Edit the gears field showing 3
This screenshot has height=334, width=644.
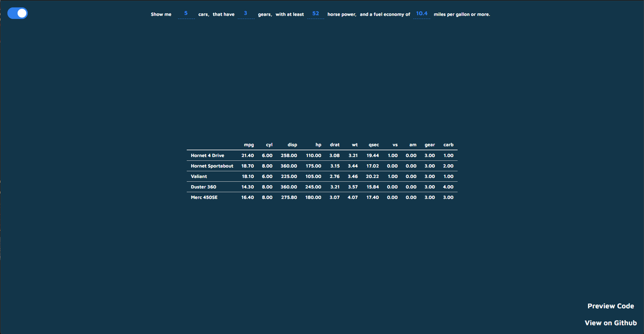[245, 13]
